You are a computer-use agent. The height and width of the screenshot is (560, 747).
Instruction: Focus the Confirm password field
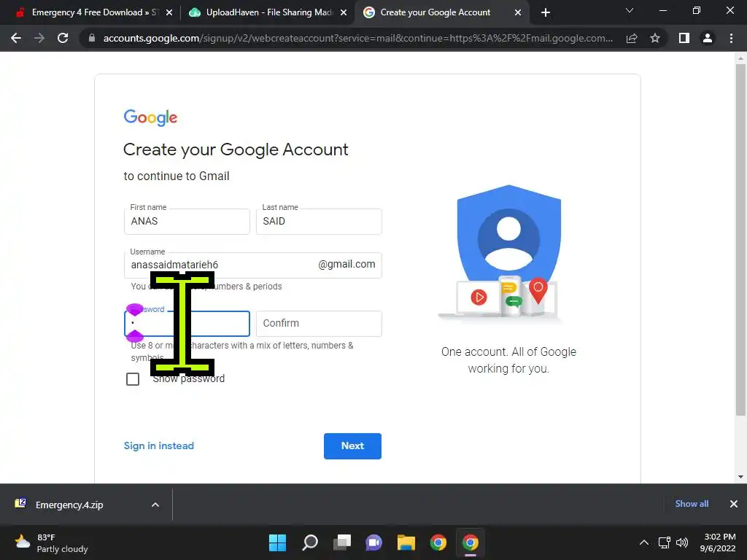coord(319,323)
